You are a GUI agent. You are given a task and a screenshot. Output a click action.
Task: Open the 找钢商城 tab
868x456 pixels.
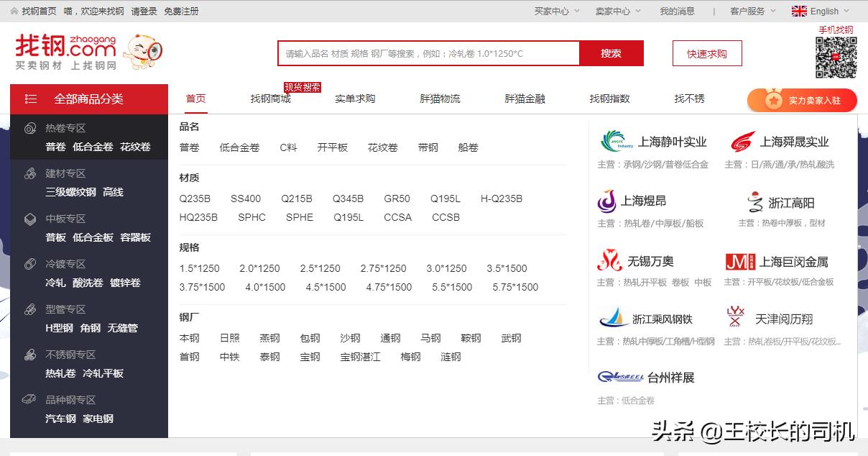270,99
